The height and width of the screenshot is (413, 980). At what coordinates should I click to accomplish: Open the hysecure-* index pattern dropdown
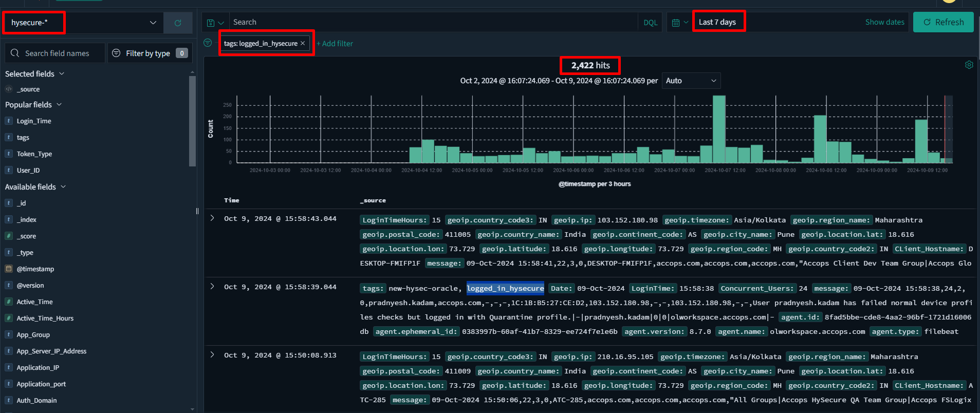(82, 23)
